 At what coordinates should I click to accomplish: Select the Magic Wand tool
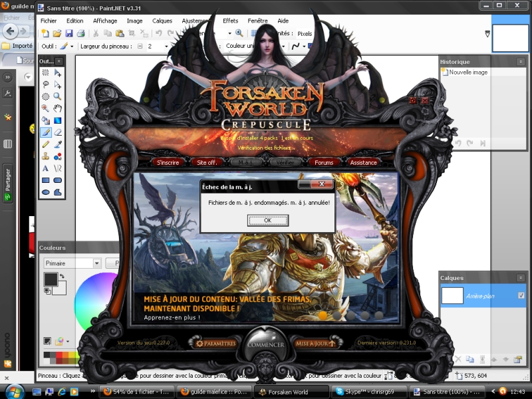pyautogui.click(x=45, y=108)
